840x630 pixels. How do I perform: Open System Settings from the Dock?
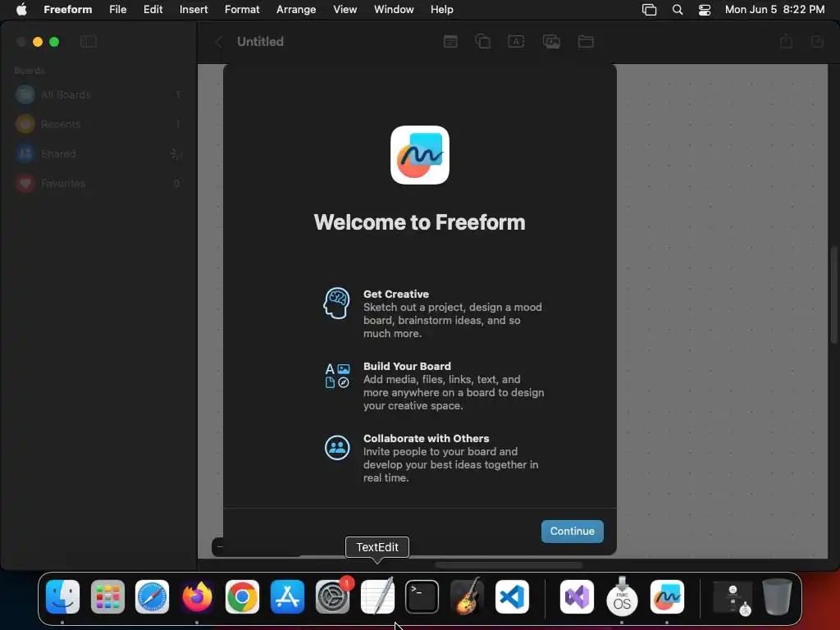click(x=333, y=597)
